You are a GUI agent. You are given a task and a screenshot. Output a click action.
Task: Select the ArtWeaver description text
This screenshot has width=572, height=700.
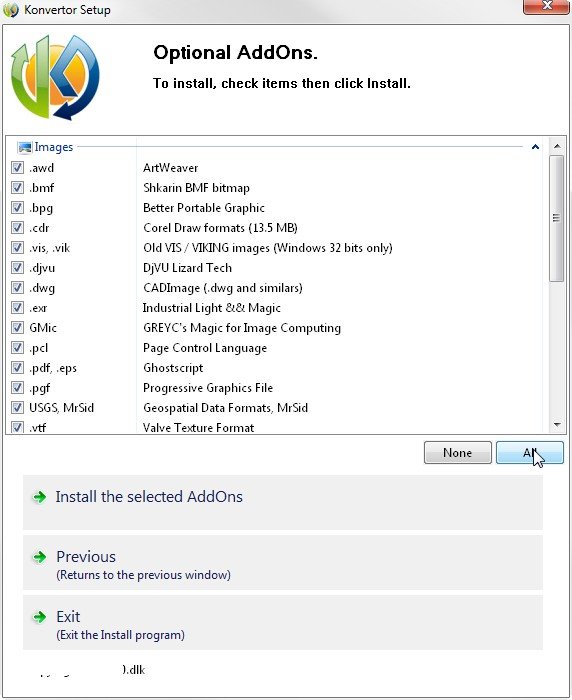pos(171,168)
